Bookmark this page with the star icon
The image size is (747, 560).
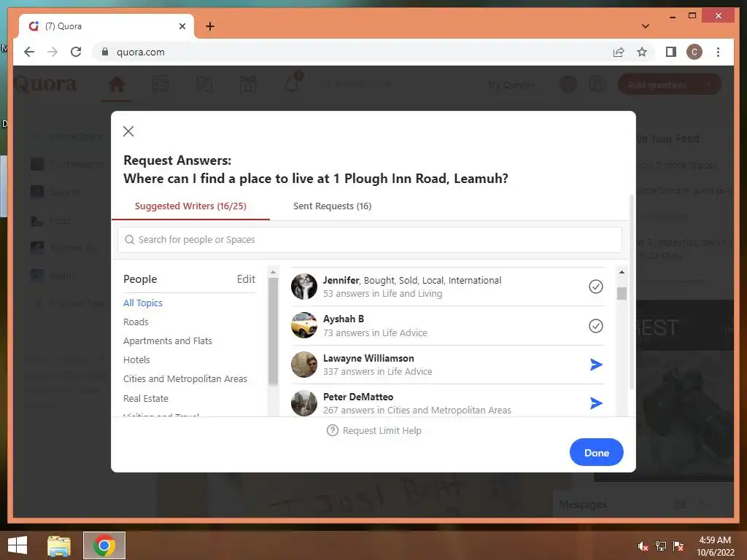coord(642,52)
